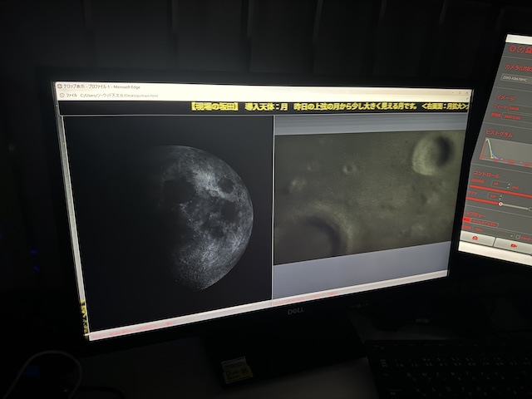Image resolution: width=532 pixels, height=399 pixels.
Task: Increase gain value with stepper arrow
Action: coord(500,196)
